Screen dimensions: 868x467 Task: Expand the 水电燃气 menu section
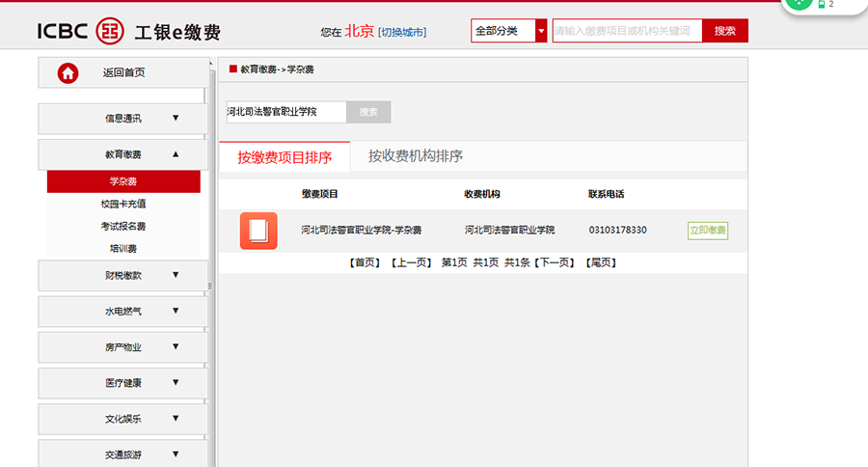click(x=122, y=312)
